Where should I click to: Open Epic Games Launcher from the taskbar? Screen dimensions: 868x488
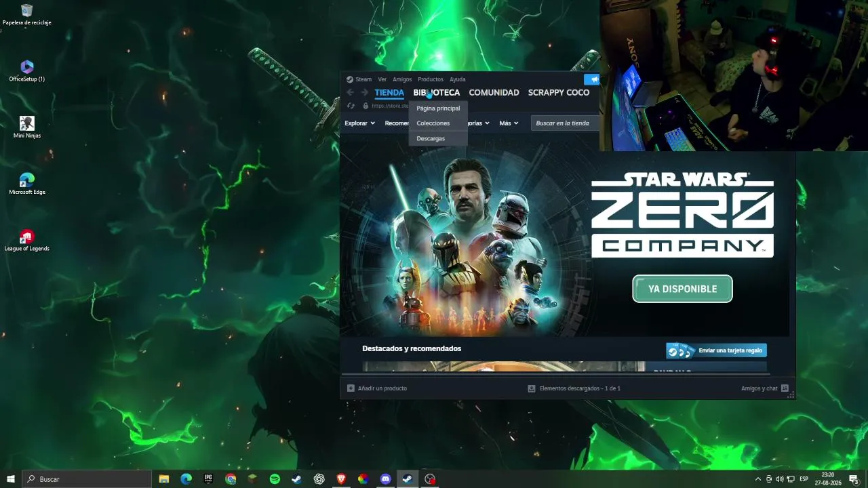tap(208, 479)
